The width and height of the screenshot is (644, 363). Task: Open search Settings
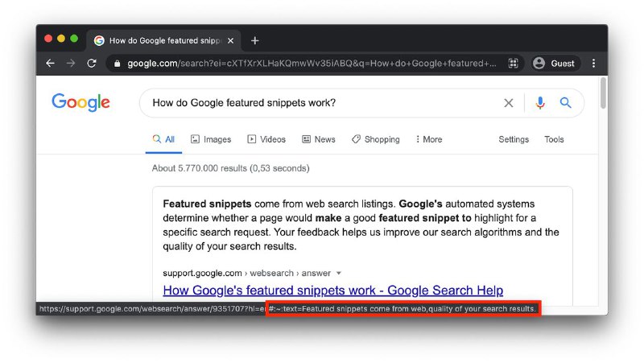pyautogui.click(x=514, y=139)
